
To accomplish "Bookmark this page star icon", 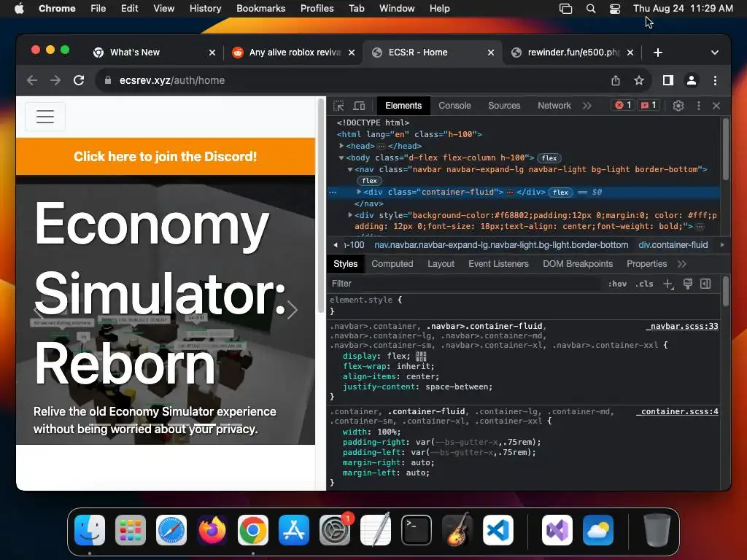I will tap(639, 80).
